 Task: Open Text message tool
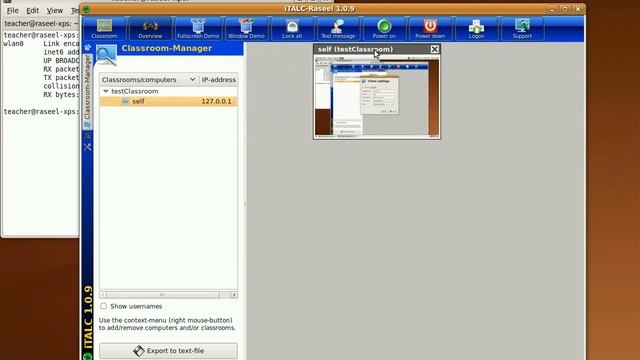338,29
